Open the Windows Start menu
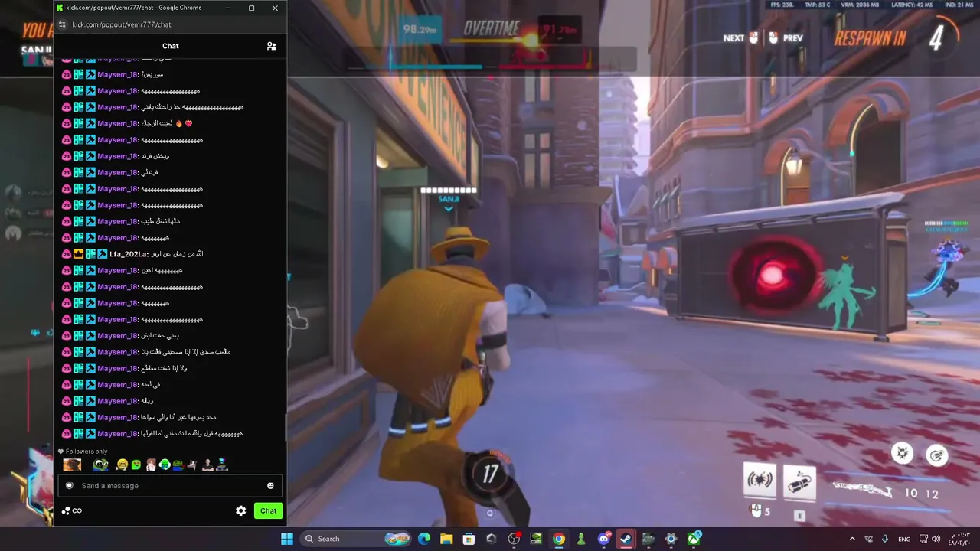The image size is (980, 551). point(287,539)
